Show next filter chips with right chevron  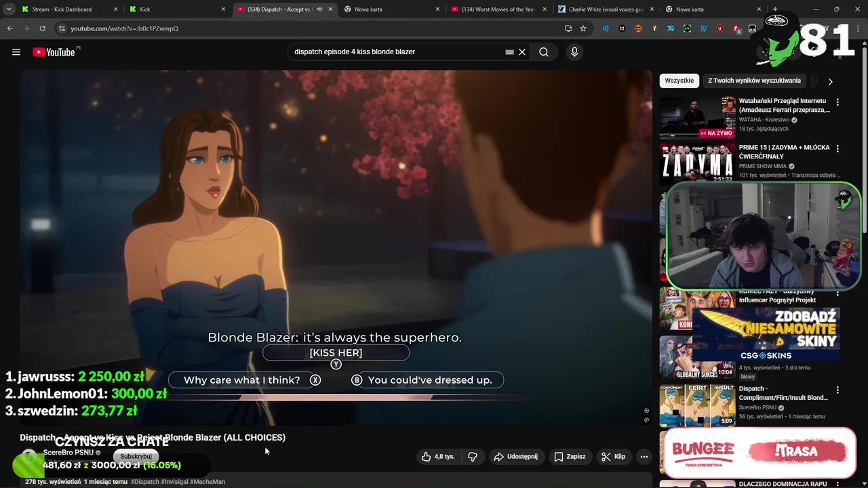(830, 81)
